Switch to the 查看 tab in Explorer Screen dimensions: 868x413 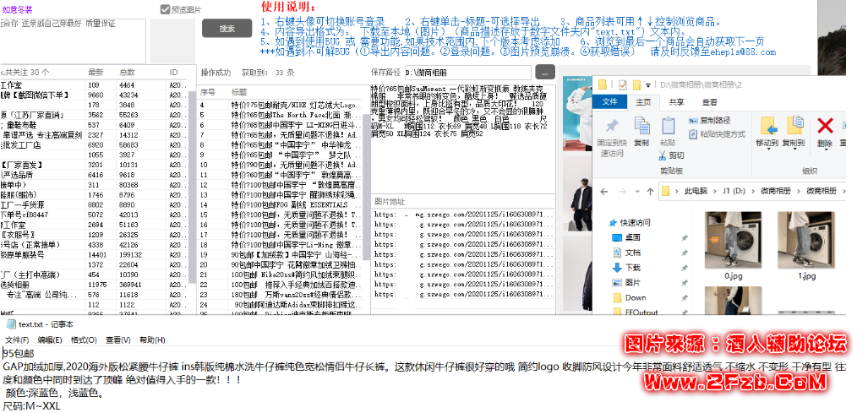click(x=710, y=102)
